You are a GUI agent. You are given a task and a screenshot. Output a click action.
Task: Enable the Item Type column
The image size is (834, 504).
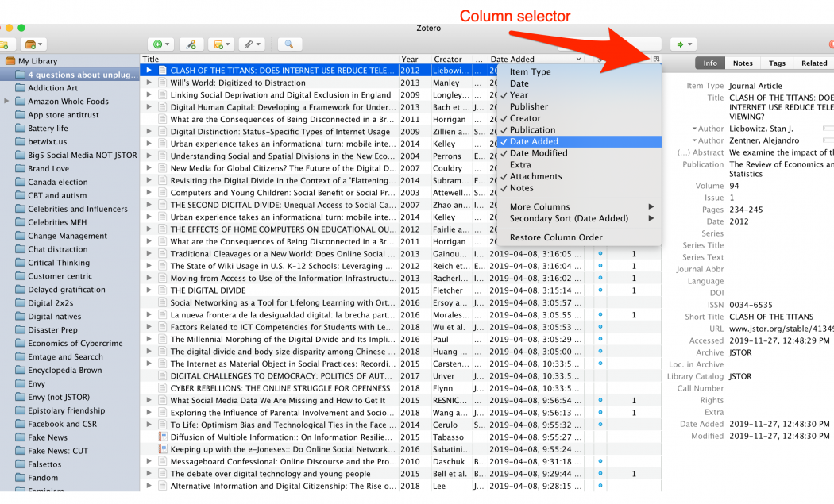(579, 71)
